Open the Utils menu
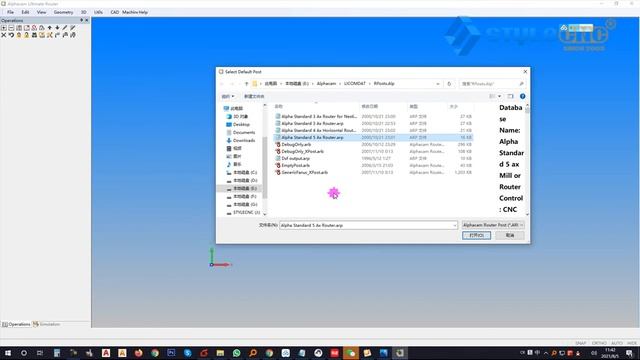The width and height of the screenshot is (640, 360). [x=98, y=12]
